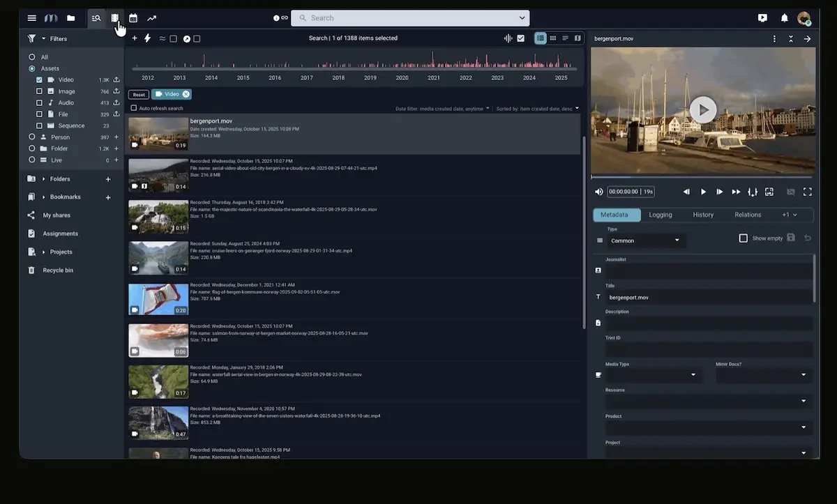Switch results to grid view
Viewport: 837px width, 504px height.
(x=552, y=38)
